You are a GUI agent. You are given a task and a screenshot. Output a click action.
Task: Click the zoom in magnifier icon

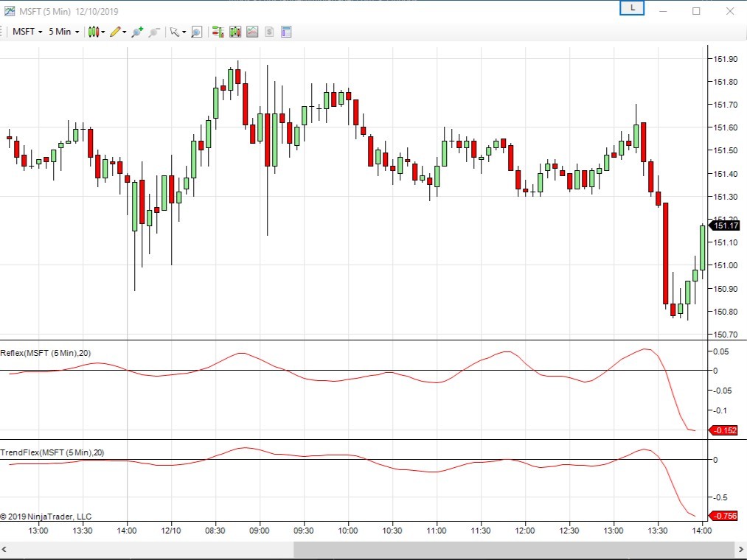click(137, 32)
